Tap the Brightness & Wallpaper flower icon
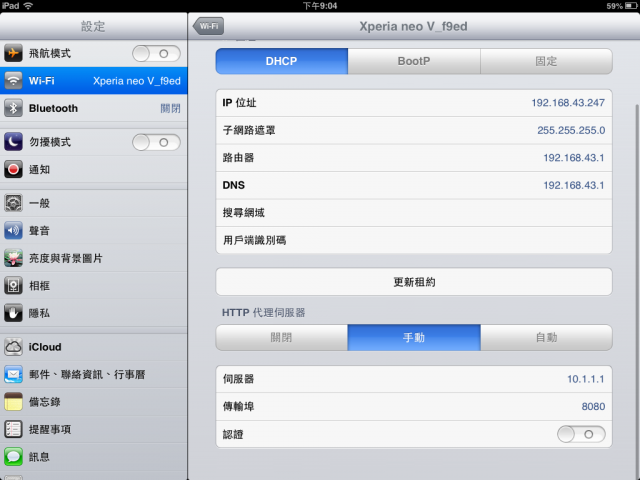Viewport: 640px width, 480px height. click(x=13, y=258)
